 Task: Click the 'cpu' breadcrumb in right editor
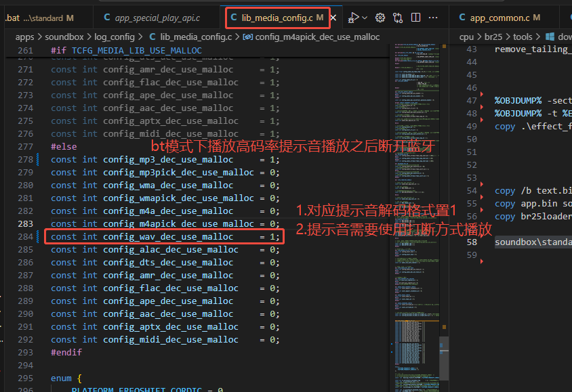466,37
